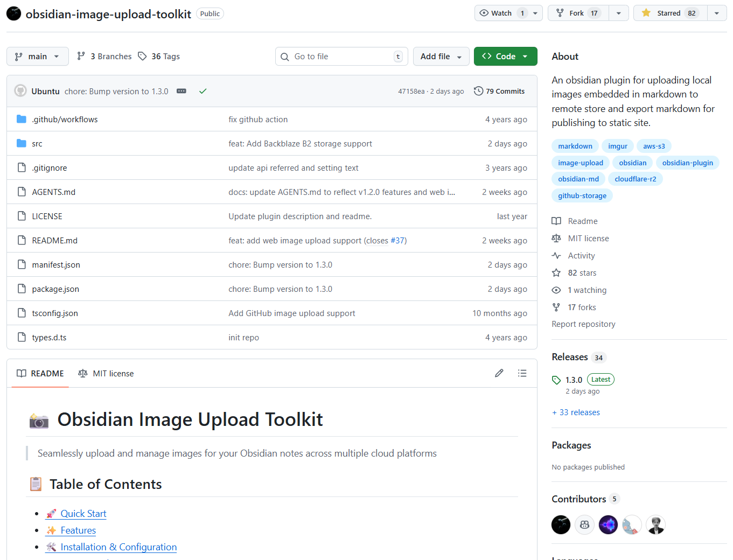Open the main branch dropdown
The width and height of the screenshot is (733, 560).
coord(37,56)
